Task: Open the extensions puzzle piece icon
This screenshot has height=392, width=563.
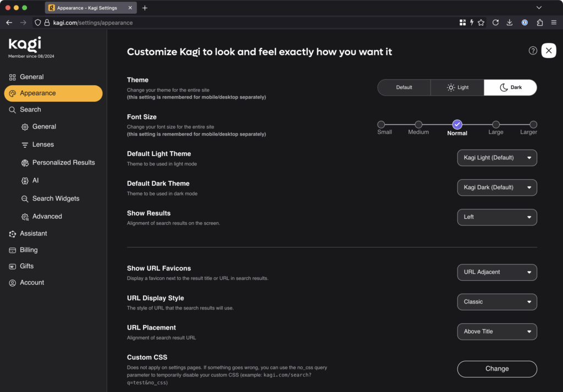Action: 540,23
